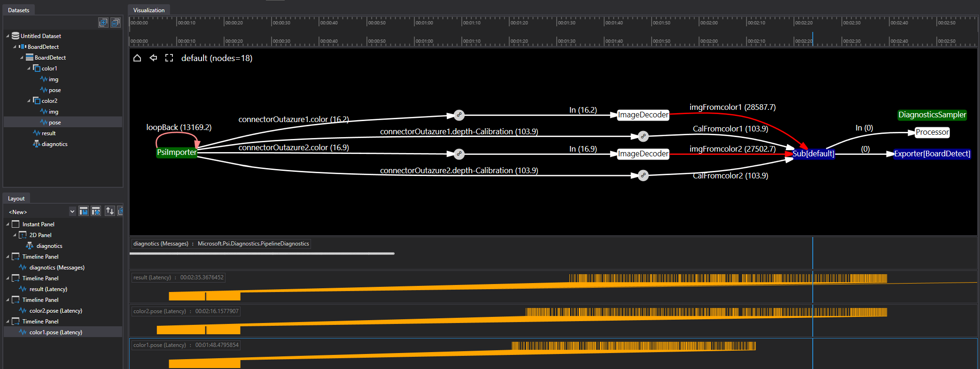The height and width of the screenshot is (369, 980).
Task: Click the Sub[default] node in the graph
Action: [x=814, y=154]
